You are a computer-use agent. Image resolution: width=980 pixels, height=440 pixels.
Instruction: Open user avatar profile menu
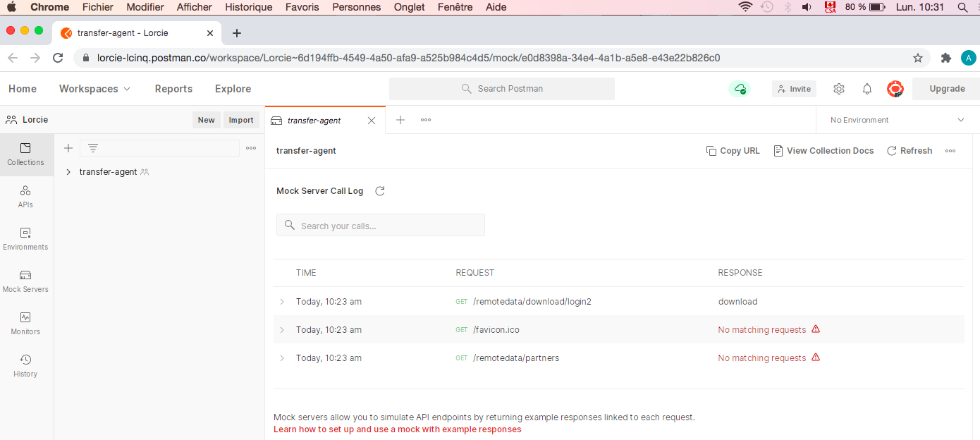tap(895, 89)
